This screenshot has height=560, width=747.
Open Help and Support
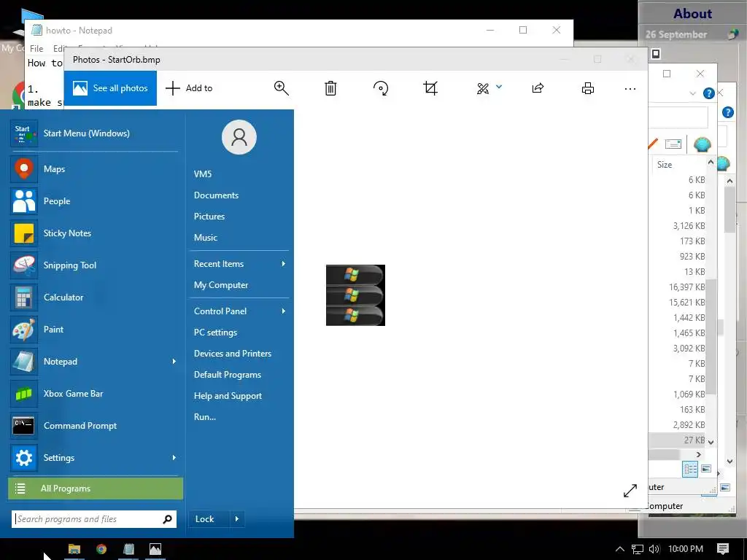pyautogui.click(x=228, y=396)
